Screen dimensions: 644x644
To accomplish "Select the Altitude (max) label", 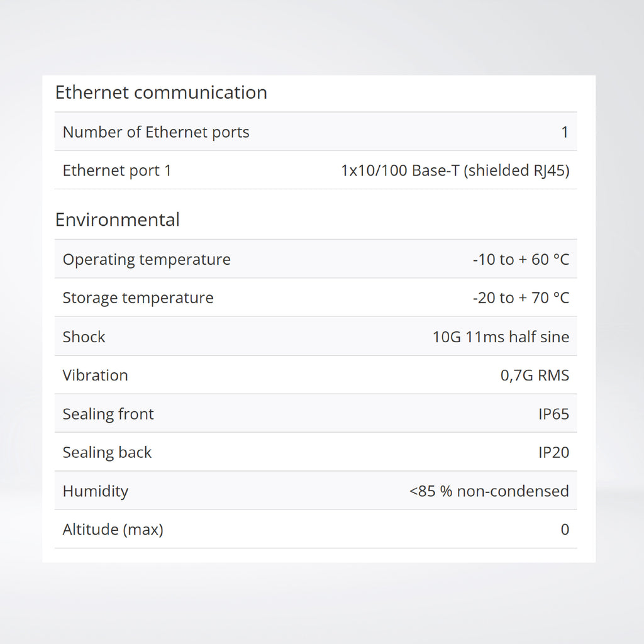I will tap(113, 530).
